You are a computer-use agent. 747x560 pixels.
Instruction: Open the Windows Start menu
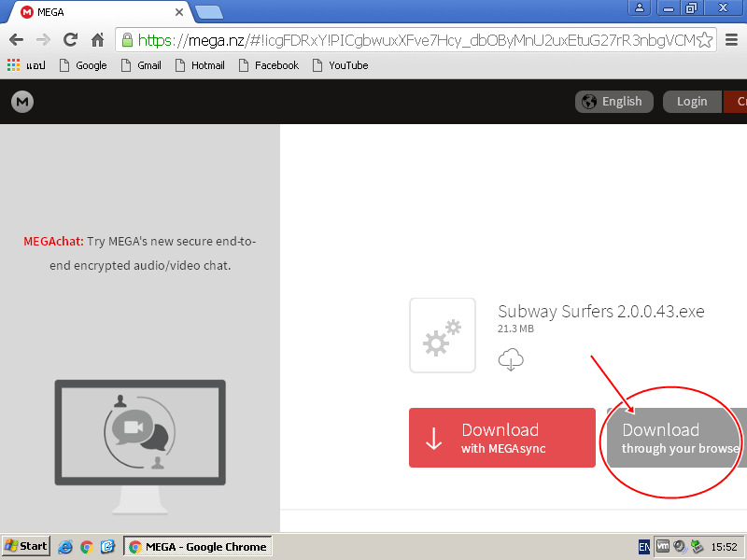(26, 546)
